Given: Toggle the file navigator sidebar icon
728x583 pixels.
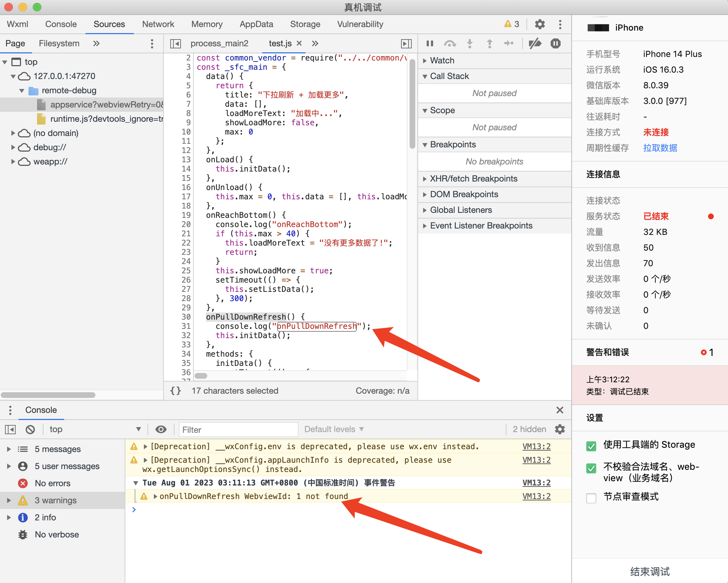Looking at the screenshot, I should (176, 43).
